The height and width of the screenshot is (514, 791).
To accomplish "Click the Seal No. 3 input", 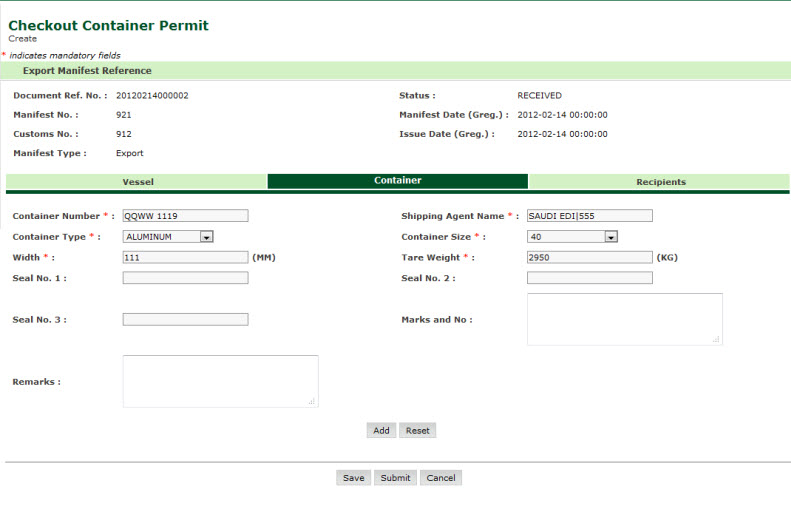I will 185,320.
